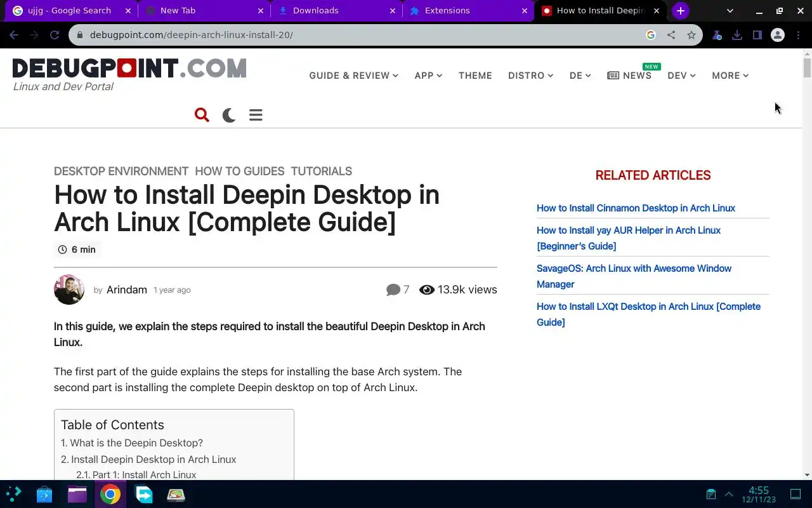
Task: Open the hamburger menu icon
Action: pyautogui.click(x=256, y=115)
